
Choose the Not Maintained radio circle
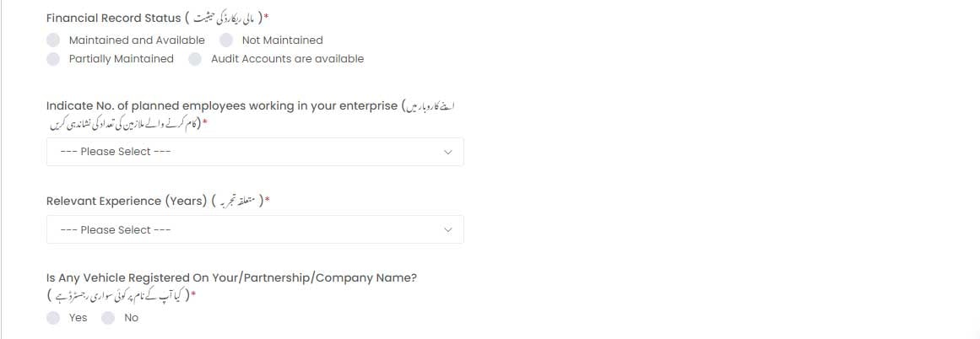coord(226,40)
